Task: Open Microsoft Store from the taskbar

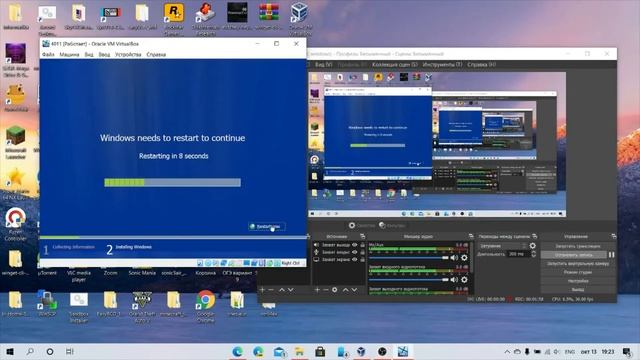Action: (x=320, y=351)
